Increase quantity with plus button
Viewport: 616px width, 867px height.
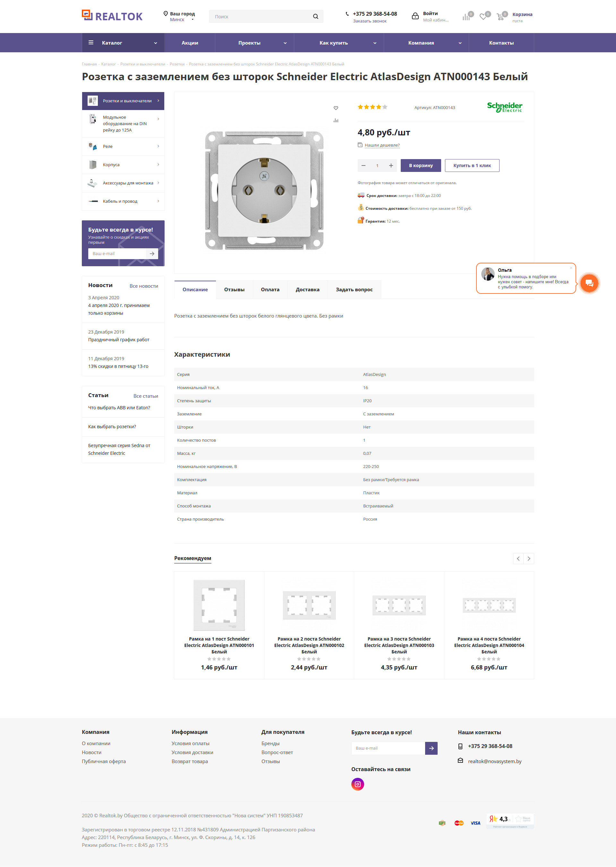click(x=391, y=166)
